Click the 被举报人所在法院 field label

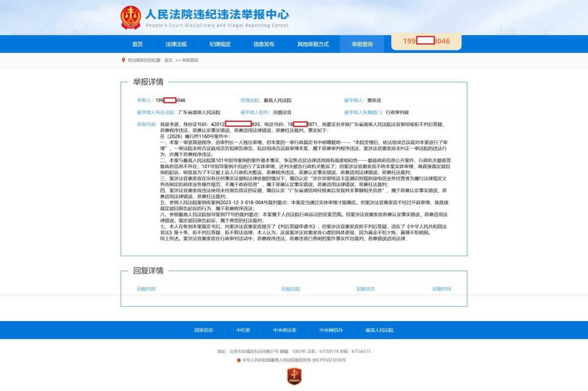[x=157, y=113]
